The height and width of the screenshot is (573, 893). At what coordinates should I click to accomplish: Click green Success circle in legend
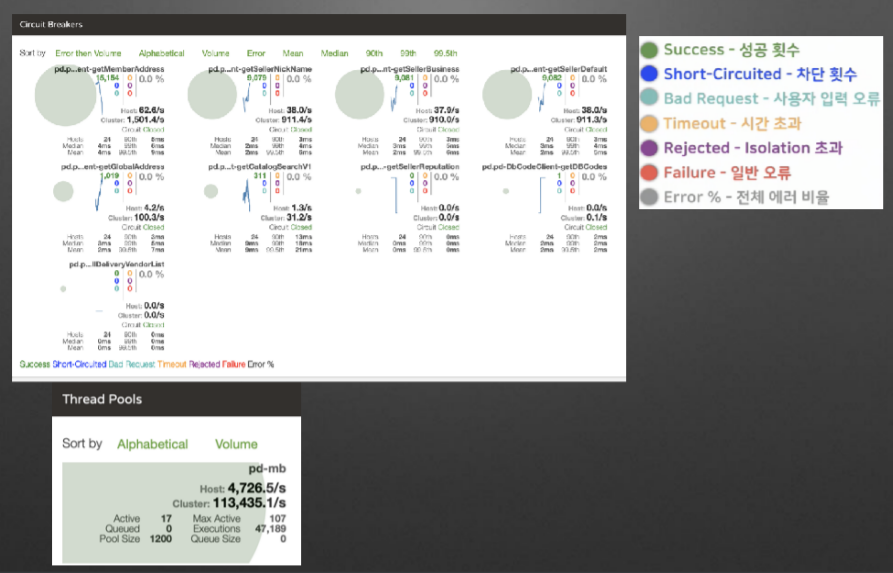coord(649,50)
